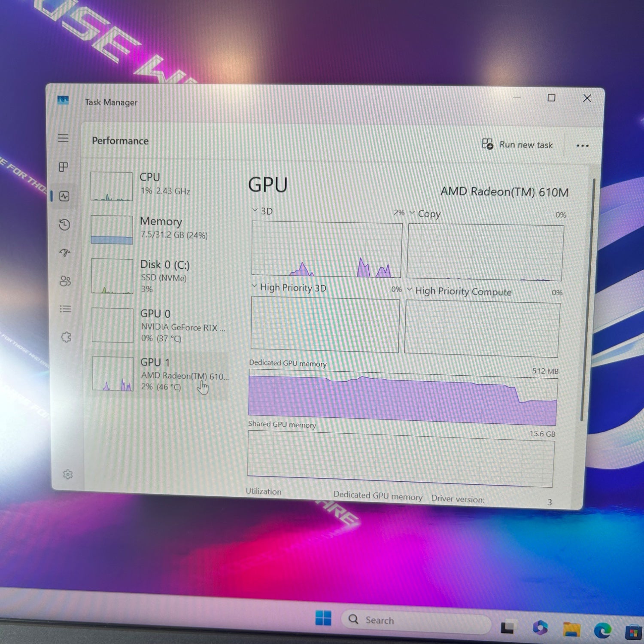Viewport: 644px width, 644px height.
Task: Open Task Manager settings gear
Action: coord(68,474)
